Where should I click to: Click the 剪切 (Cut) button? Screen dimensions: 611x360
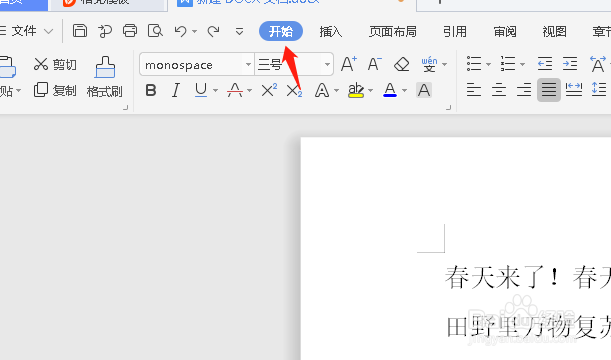click(x=55, y=64)
